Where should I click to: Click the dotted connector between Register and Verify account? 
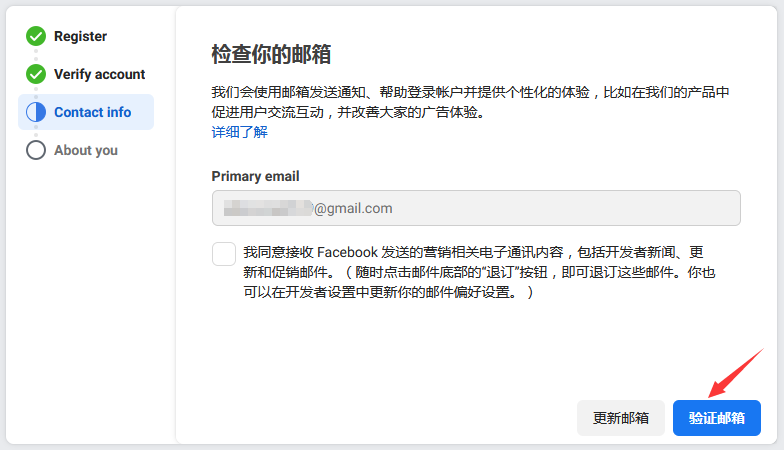[36, 55]
